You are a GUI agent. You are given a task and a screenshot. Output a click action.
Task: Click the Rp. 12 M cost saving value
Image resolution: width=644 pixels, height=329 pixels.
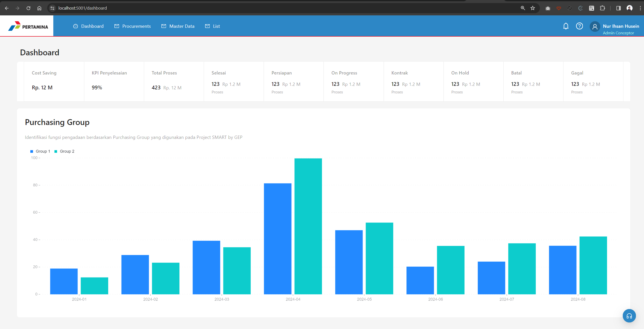point(42,87)
